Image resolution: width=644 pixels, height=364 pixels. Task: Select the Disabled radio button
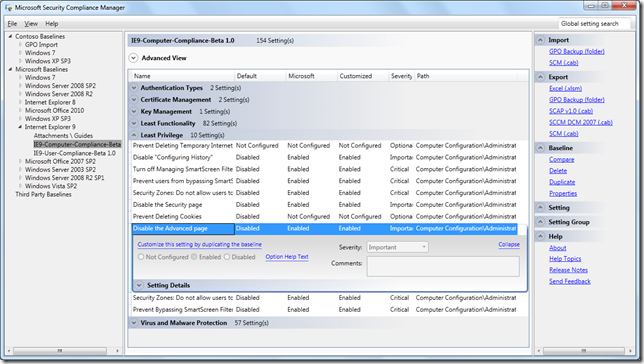click(x=227, y=257)
